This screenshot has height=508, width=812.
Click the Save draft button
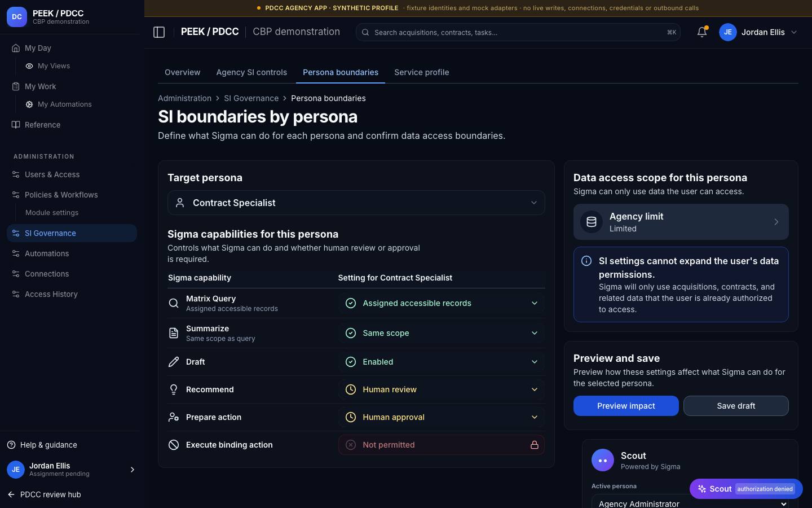[x=736, y=406]
